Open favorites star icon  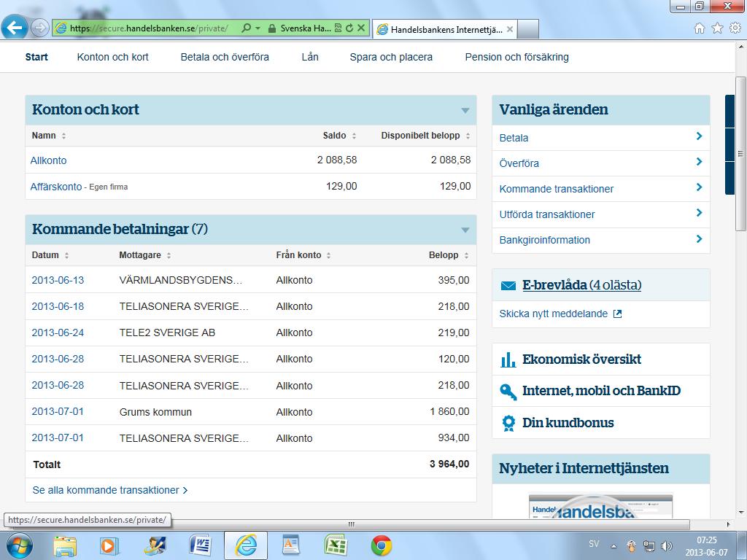(x=717, y=28)
